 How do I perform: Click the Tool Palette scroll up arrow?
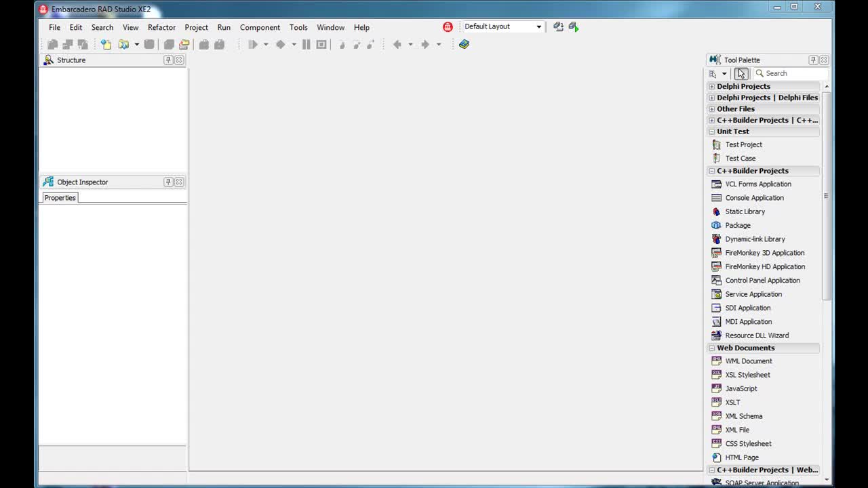826,87
